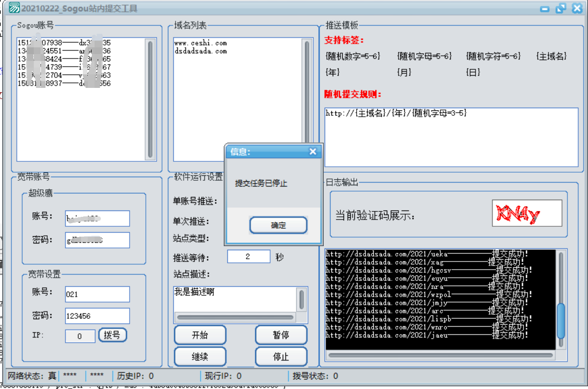Viewport: 588px width, 389px height.
Task: Click the 当前验证码展示 label
Action: tap(375, 215)
